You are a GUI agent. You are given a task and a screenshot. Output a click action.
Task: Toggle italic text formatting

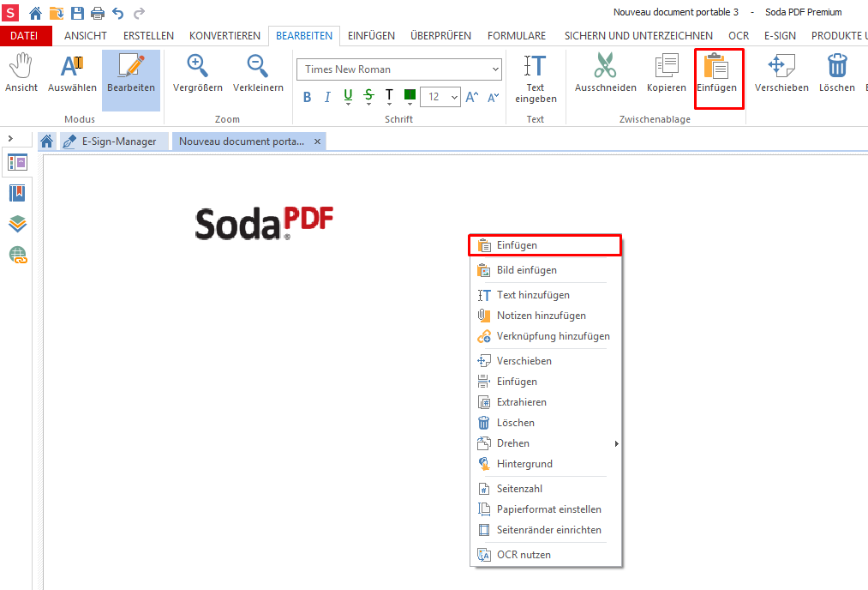point(327,97)
